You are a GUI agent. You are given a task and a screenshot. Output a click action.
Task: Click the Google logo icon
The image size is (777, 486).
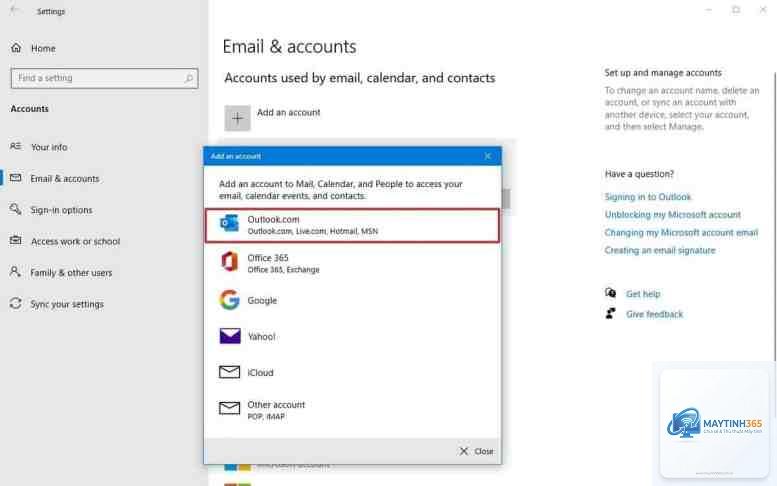click(229, 300)
